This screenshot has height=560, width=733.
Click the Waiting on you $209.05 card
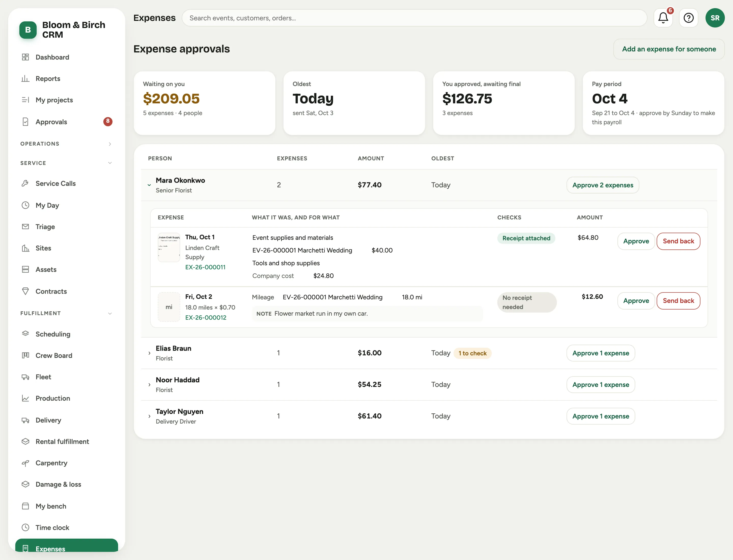click(204, 103)
